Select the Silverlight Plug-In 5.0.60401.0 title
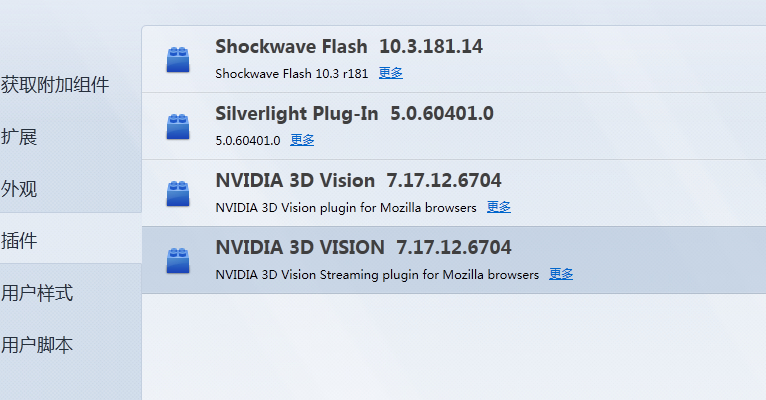 (354, 114)
